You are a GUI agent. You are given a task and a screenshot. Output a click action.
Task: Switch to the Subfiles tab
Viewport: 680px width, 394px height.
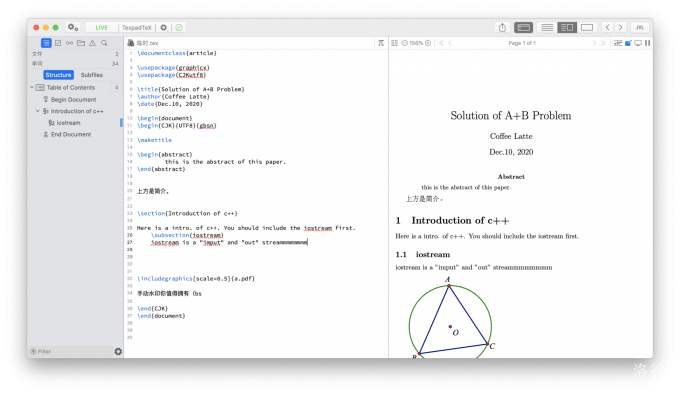(x=92, y=75)
